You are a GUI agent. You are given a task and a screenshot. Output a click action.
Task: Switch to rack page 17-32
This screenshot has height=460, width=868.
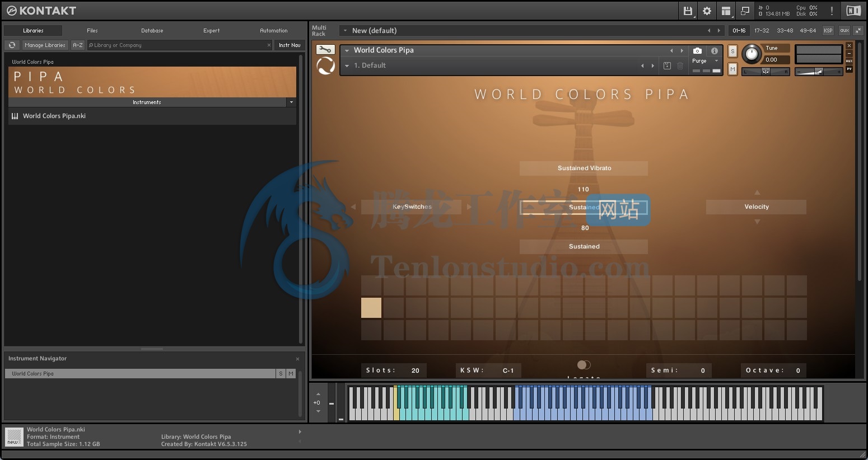(x=762, y=31)
